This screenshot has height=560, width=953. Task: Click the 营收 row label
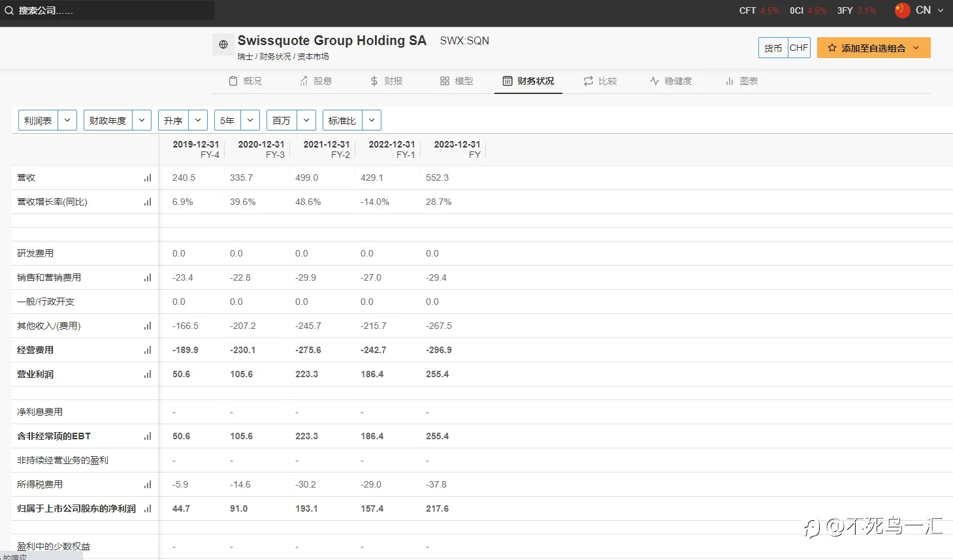click(26, 178)
